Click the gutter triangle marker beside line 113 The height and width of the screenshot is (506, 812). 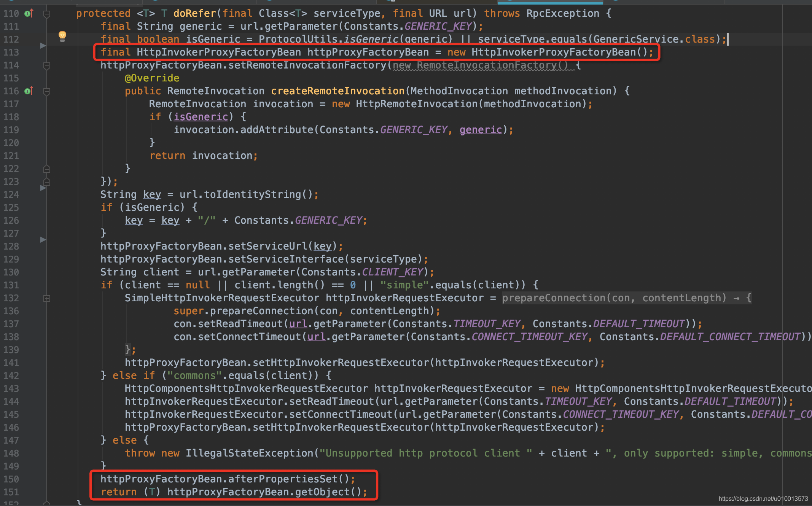[43, 46]
